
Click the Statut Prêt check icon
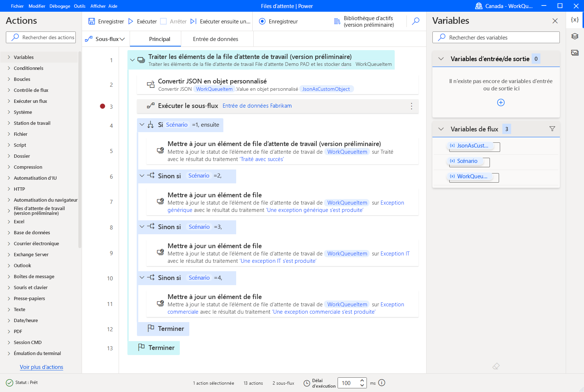point(10,383)
